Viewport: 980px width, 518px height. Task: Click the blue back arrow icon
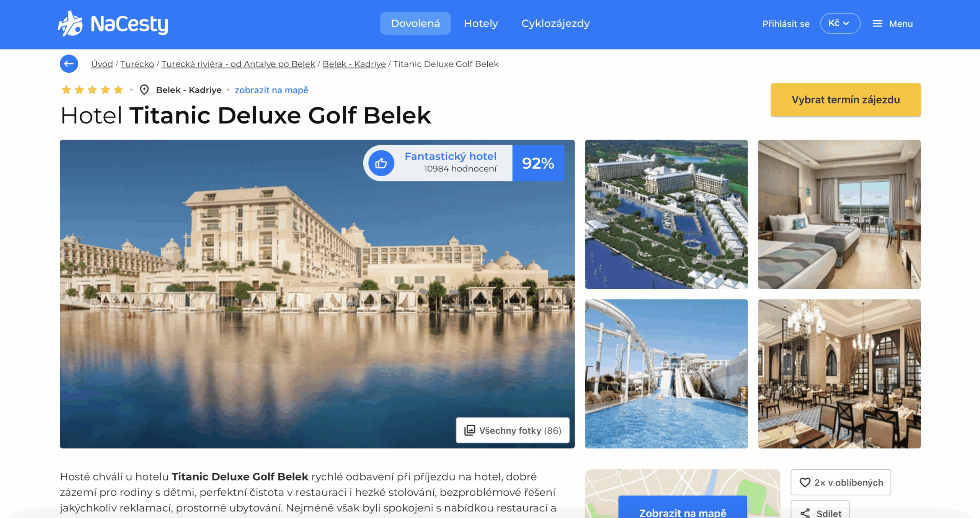pyautogui.click(x=69, y=64)
